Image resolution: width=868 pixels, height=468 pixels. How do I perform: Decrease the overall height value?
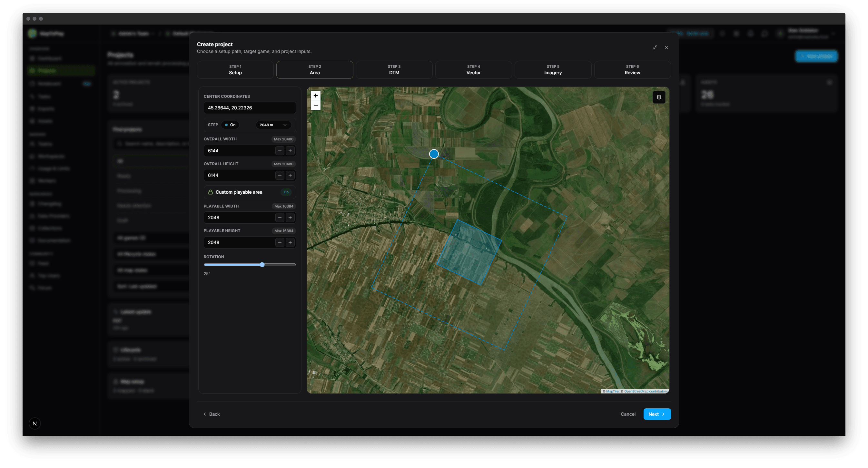280,175
